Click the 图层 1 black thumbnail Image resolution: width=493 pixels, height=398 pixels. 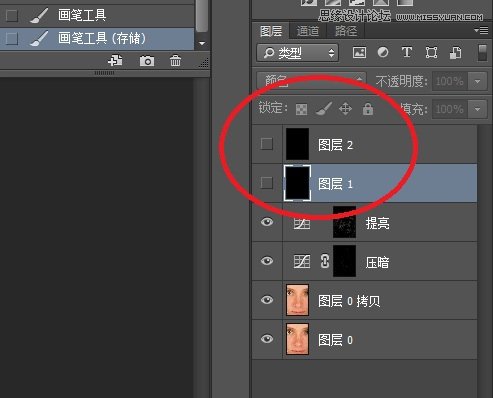[297, 183]
